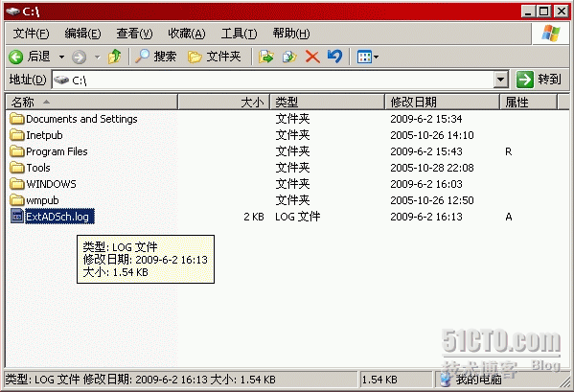Click the address field showing C:\
This screenshot has width=574, height=392.
point(273,80)
